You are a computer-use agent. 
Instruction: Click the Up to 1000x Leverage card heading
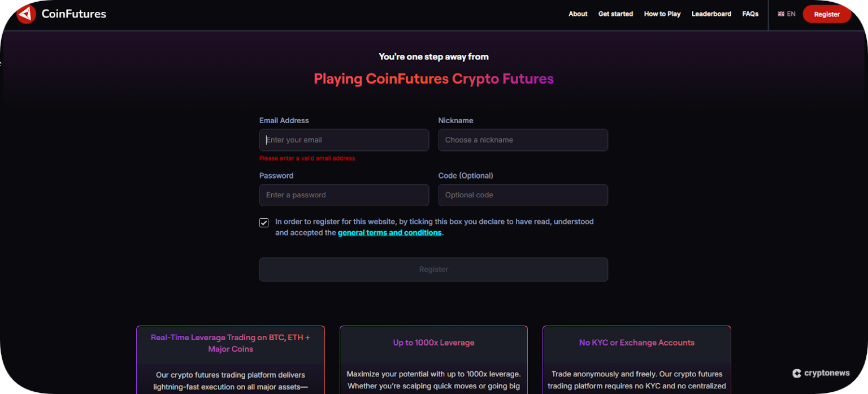click(x=433, y=343)
